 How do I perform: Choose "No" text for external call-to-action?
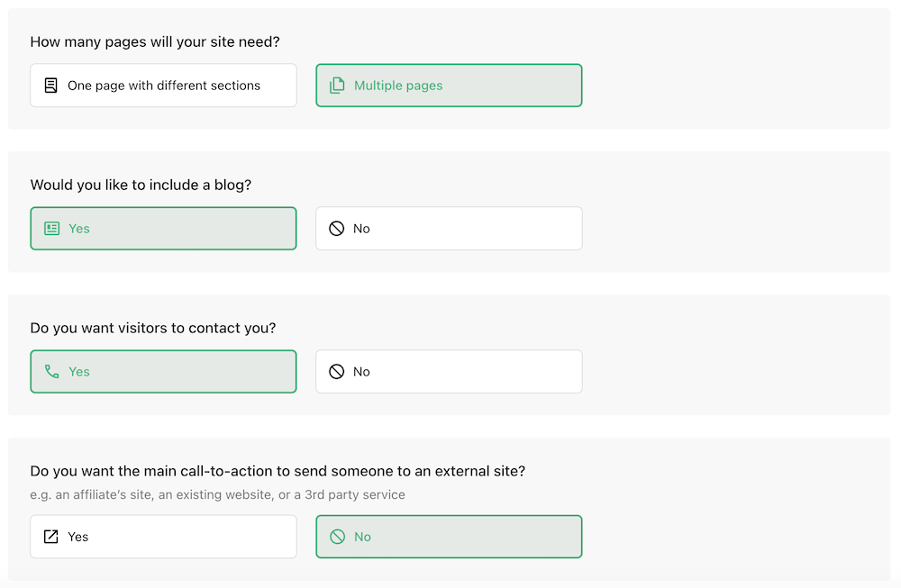pyautogui.click(x=363, y=537)
